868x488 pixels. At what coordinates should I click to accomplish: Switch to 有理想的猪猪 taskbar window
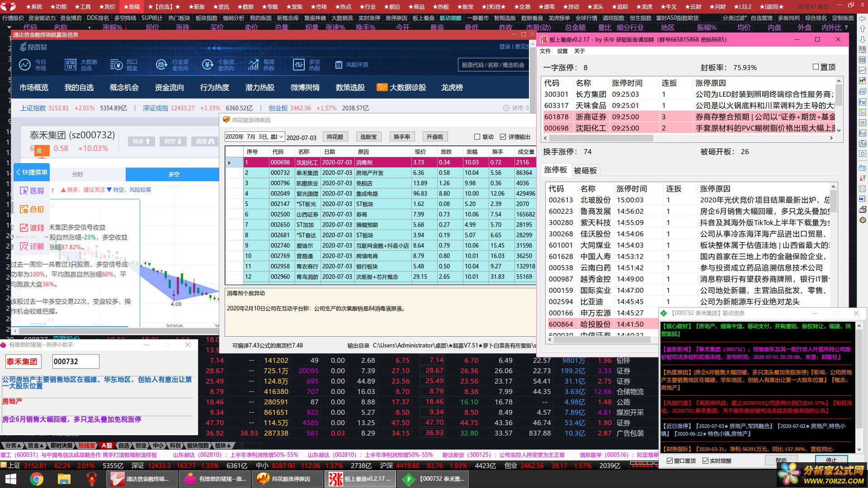click(214, 479)
